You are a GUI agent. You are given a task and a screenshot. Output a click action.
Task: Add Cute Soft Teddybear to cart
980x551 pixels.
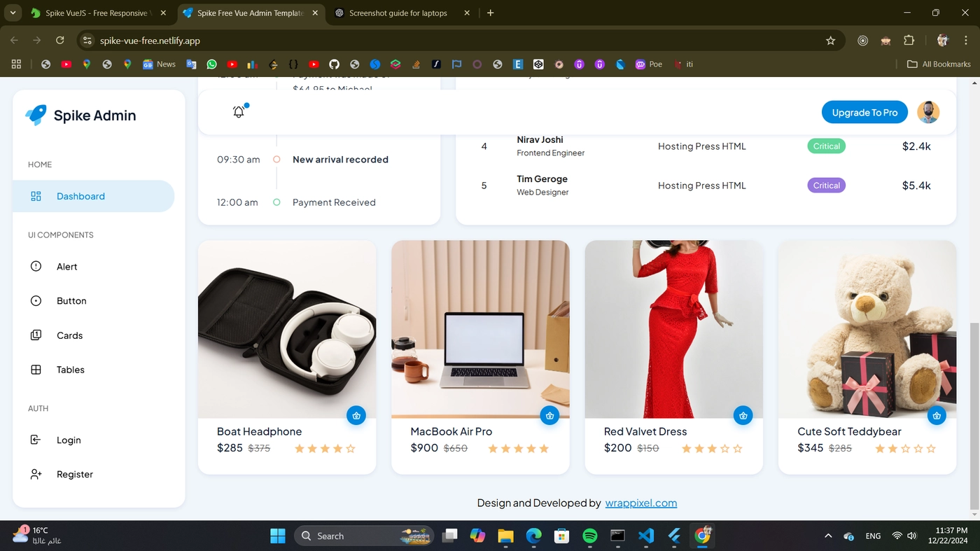tap(937, 415)
